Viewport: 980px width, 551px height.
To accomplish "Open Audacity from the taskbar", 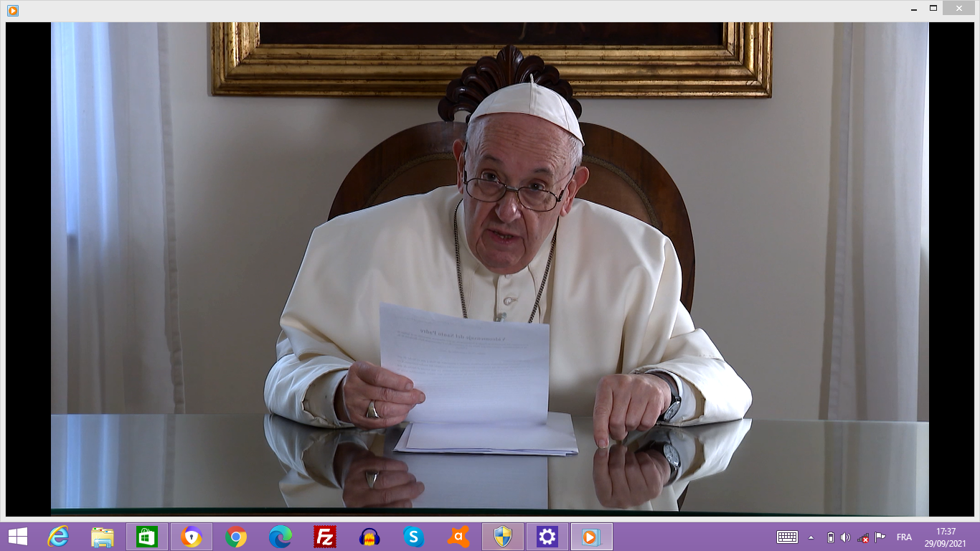I will (369, 537).
